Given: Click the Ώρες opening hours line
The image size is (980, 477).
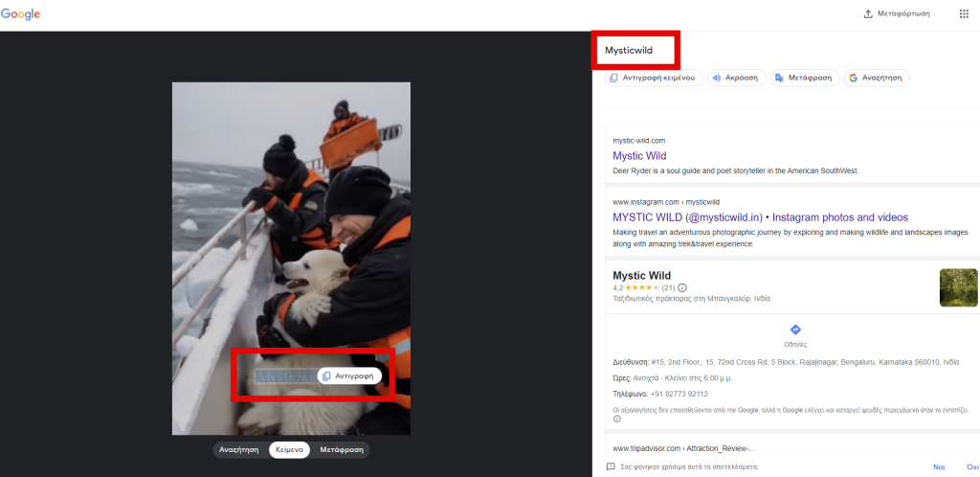Looking at the screenshot, I should pyautogui.click(x=672, y=378).
